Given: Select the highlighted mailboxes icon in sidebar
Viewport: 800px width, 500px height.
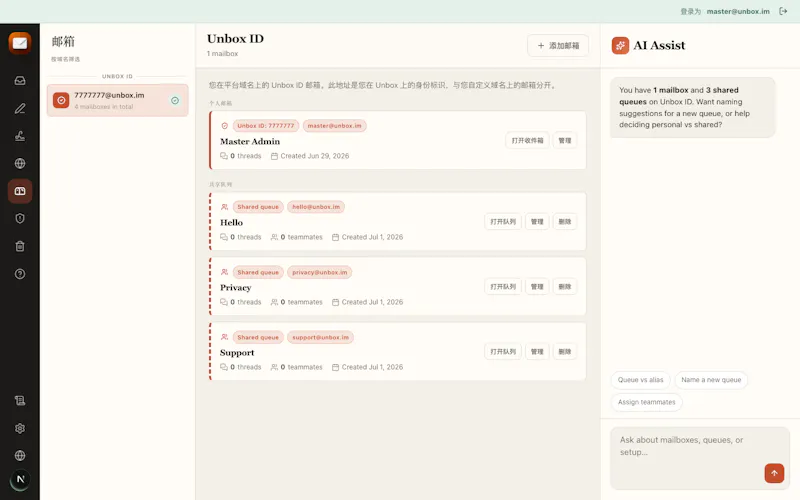Looking at the screenshot, I should click(20, 191).
